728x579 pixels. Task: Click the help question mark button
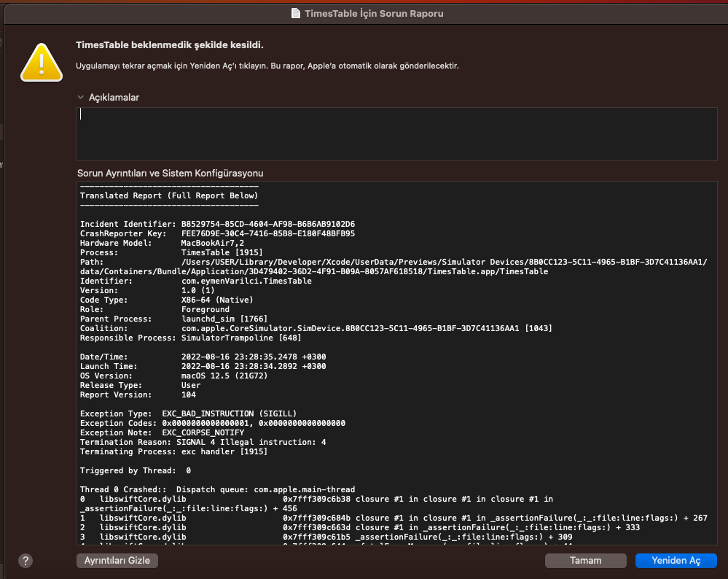pyautogui.click(x=26, y=560)
